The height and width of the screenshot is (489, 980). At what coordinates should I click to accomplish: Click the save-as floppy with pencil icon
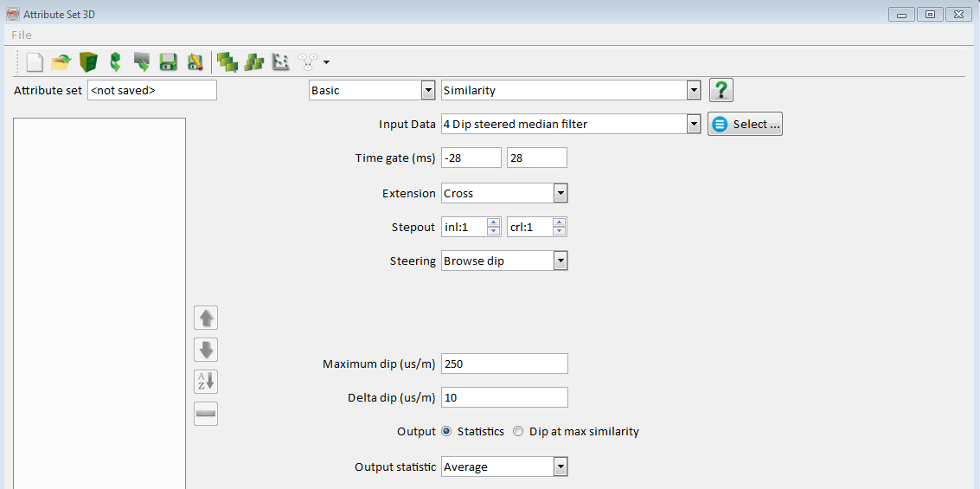pos(195,62)
